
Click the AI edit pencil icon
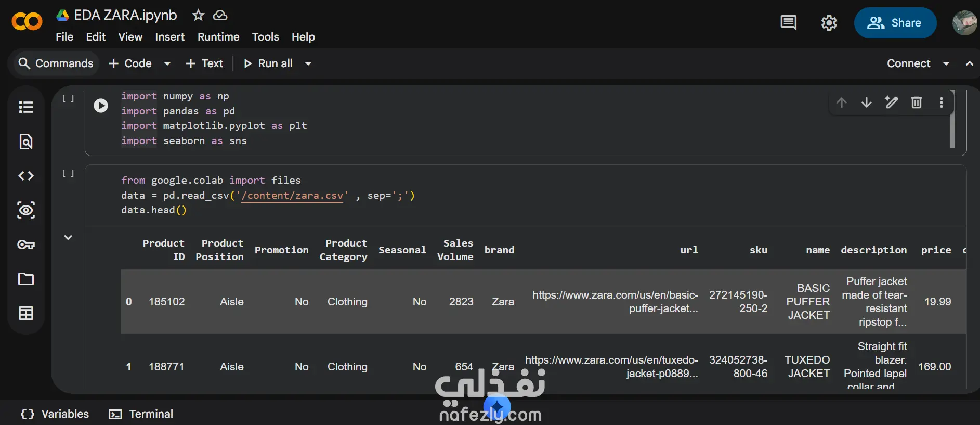[x=892, y=102]
